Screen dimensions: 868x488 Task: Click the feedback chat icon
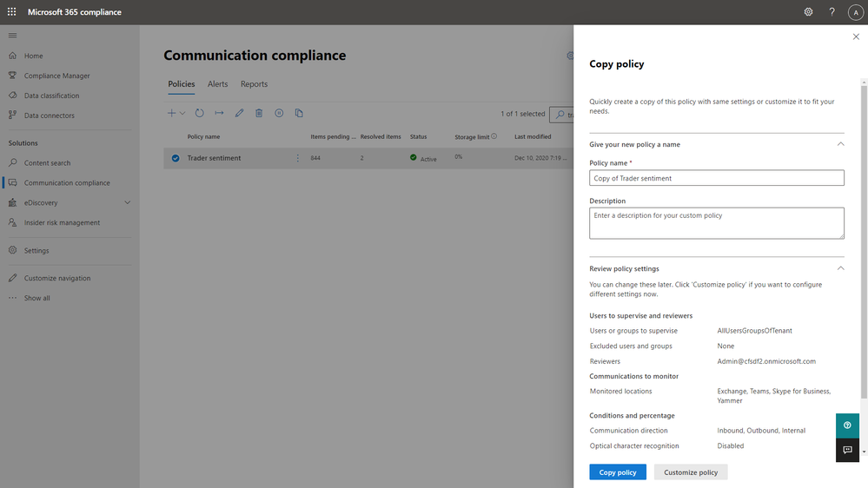(x=847, y=450)
